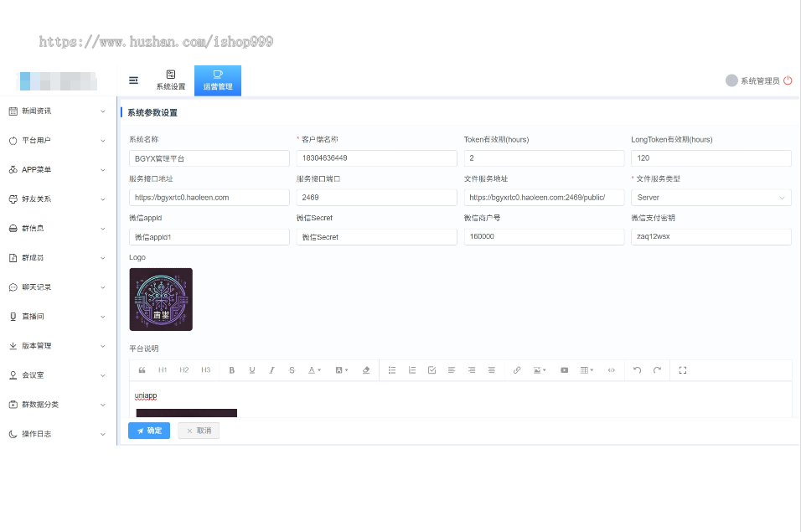This screenshot has width=801, height=532.
Task: Click the 客户端名称 input field
Action: (x=376, y=158)
